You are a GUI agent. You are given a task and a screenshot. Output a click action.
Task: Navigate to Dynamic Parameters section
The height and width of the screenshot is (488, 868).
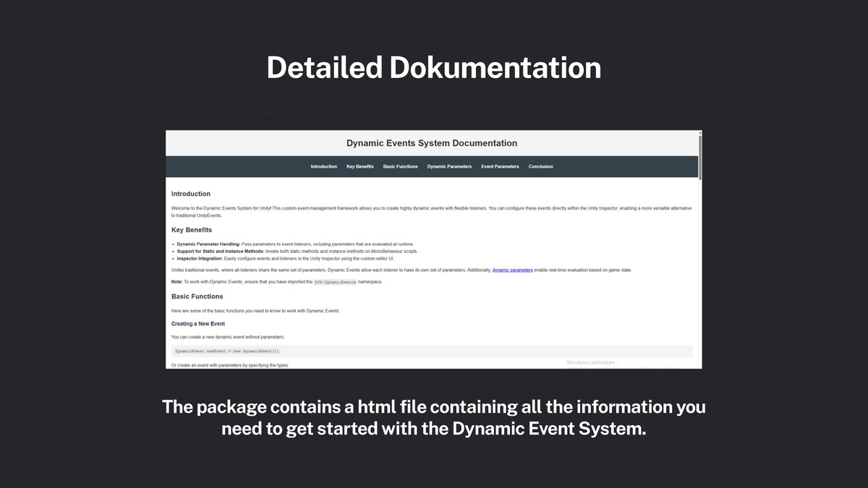(448, 166)
